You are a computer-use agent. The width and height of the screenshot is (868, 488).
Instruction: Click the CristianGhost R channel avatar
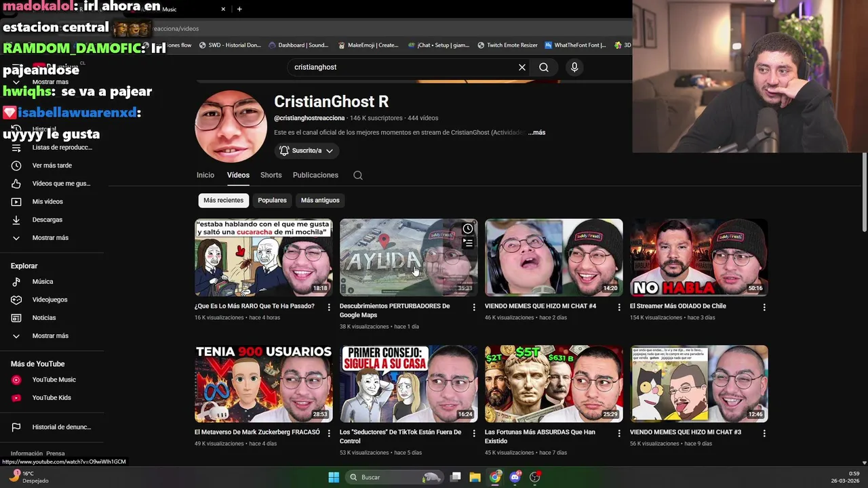click(x=231, y=126)
